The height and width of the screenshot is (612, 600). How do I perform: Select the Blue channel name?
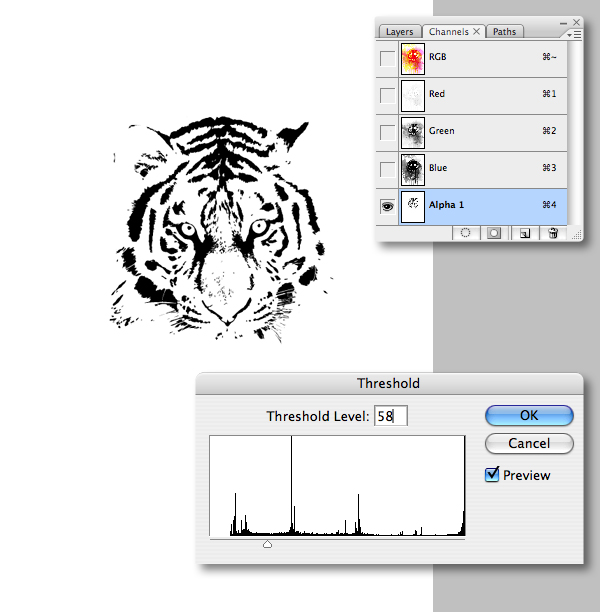point(438,168)
